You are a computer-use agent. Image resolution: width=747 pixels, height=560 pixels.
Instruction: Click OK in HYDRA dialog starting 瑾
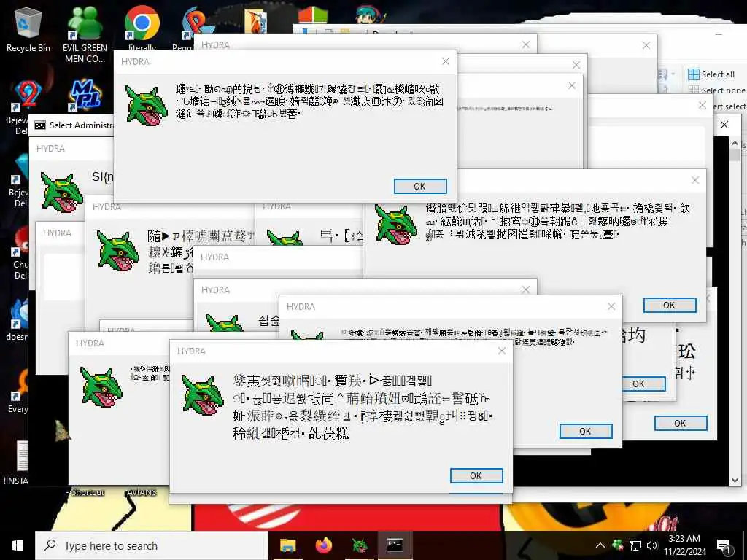pyautogui.click(x=420, y=186)
